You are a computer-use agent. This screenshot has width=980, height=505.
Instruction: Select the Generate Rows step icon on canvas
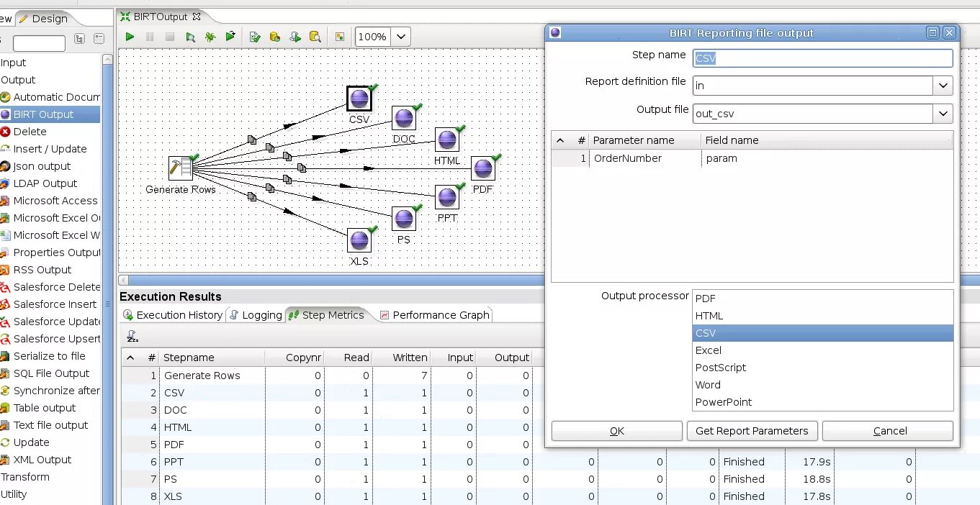click(180, 168)
